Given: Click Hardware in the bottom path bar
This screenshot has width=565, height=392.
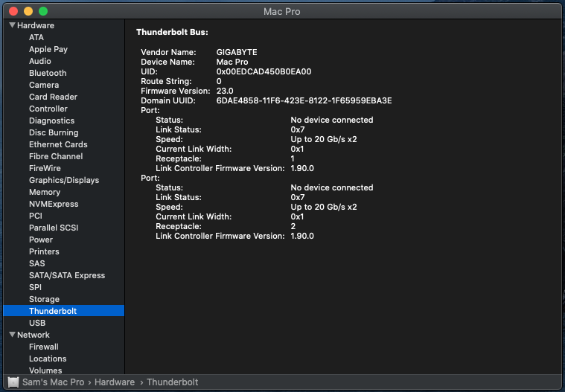Looking at the screenshot, I should pyautogui.click(x=115, y=382).
